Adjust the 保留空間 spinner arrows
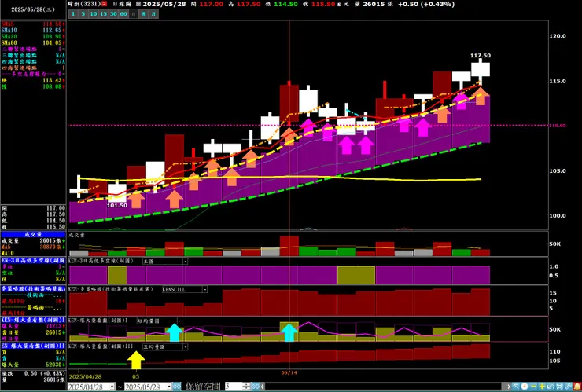Viewport: 582px width, 392px height. click(x=247, y=387)
